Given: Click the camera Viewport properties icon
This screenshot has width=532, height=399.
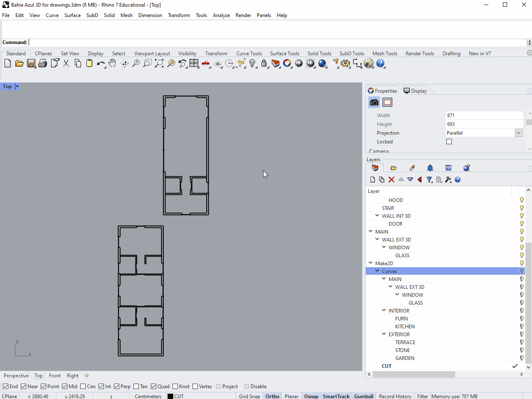Looking at the screenshot, I should [x=374, y=102].
